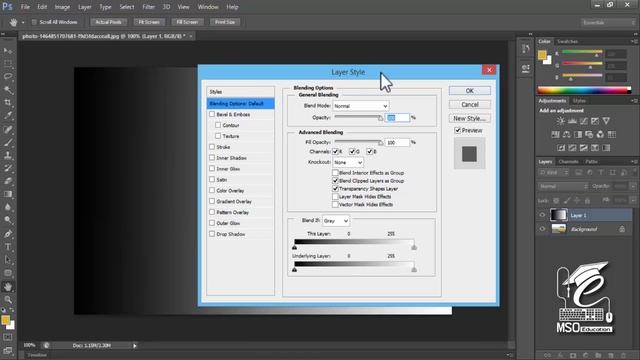Open the layer filter kind dropdown
This screenshot has height=360, width=640.
click(x=554, y=173)
